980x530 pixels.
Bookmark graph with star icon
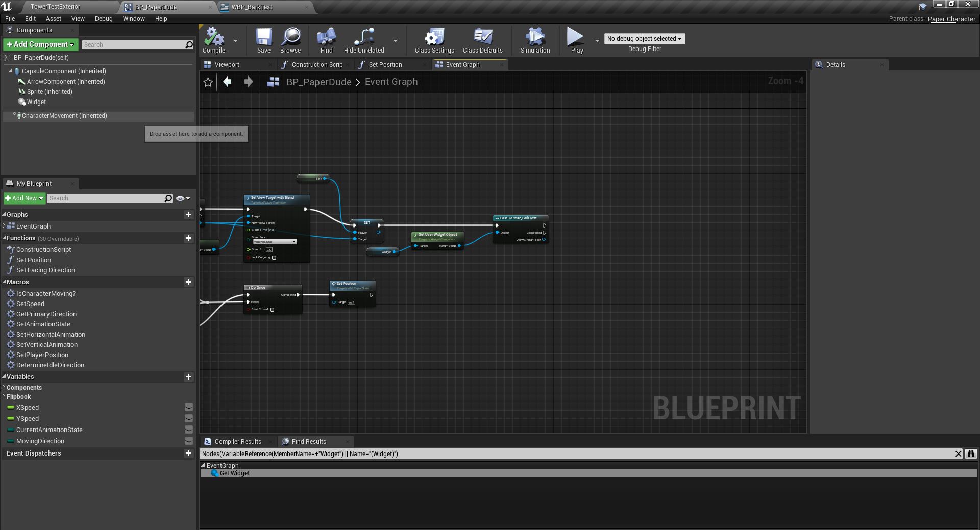coord(208,82)
